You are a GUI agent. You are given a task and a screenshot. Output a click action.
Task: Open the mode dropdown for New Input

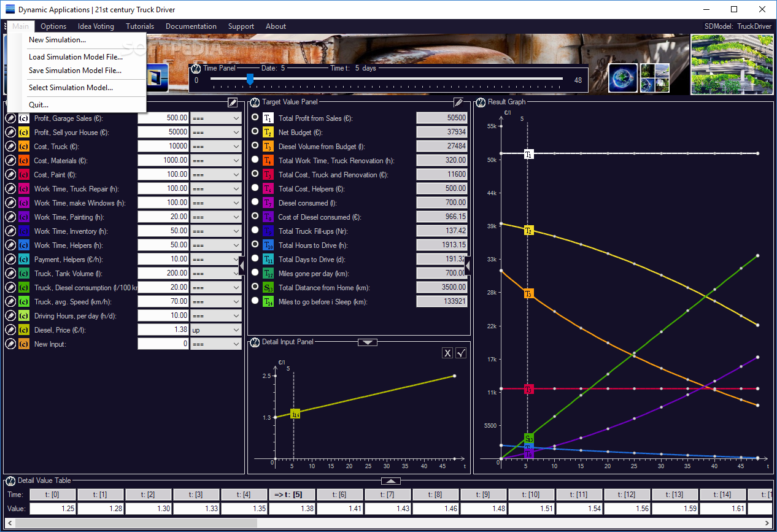click(x=215, y=344)
